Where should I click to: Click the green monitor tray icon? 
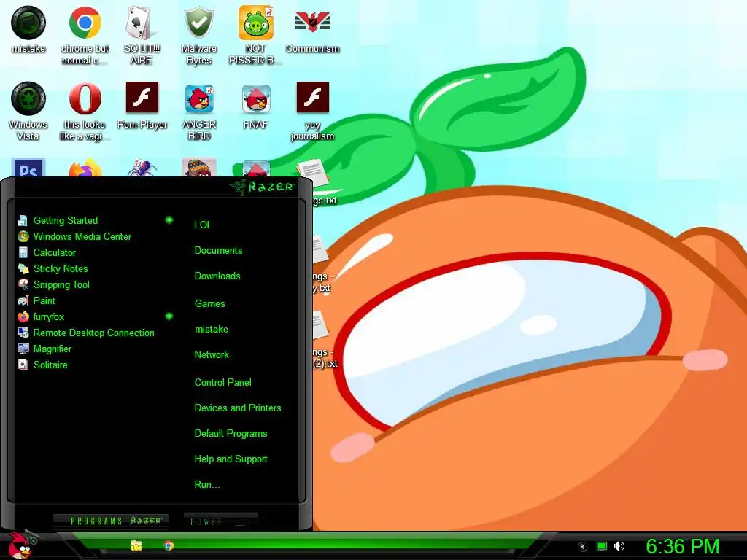click(602, 546)
